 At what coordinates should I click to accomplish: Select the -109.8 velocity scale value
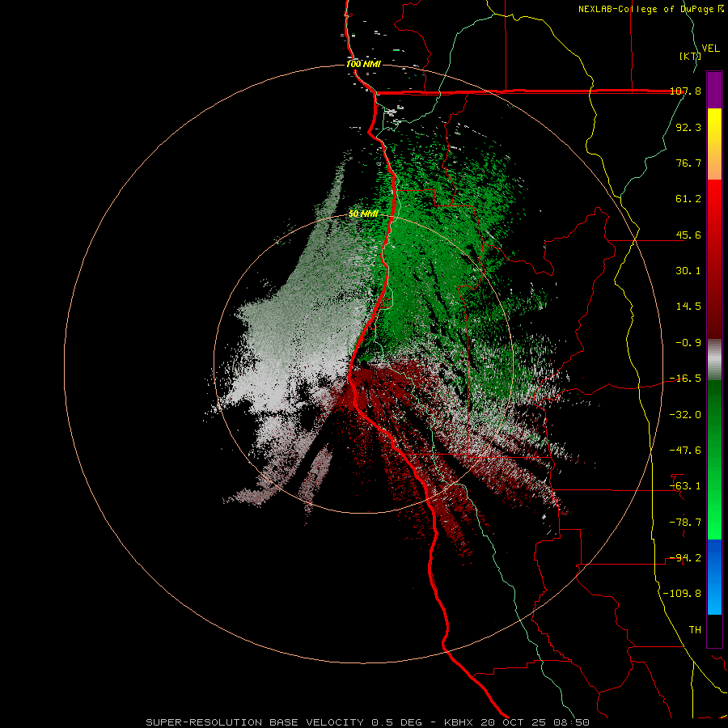pyautogui.click(x=682, y=594)
